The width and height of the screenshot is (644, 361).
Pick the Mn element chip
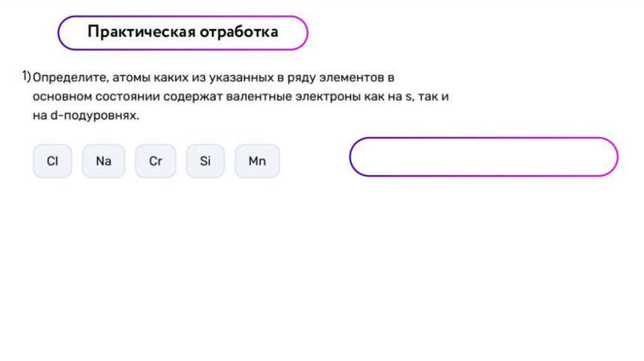click(x=257, y=161)
